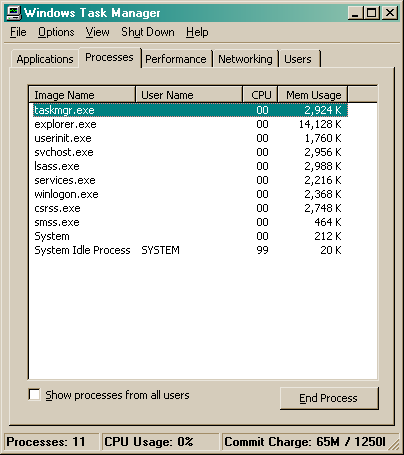Image resolution: width=404 pixels, height=455 pixels.
Task: Select the System process row
Action: 190,236
